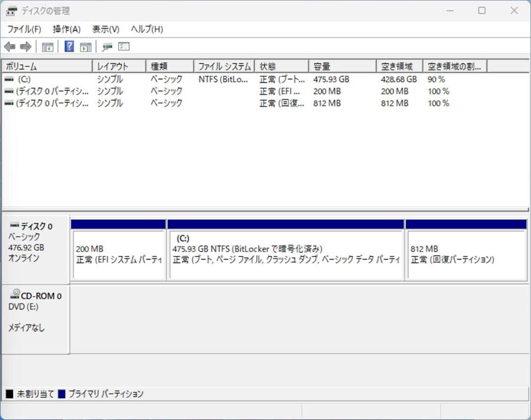Viewport: 531px width, 420px height.
Task: Click the ディスク 0 drive icon
Action: coord(14,225)
